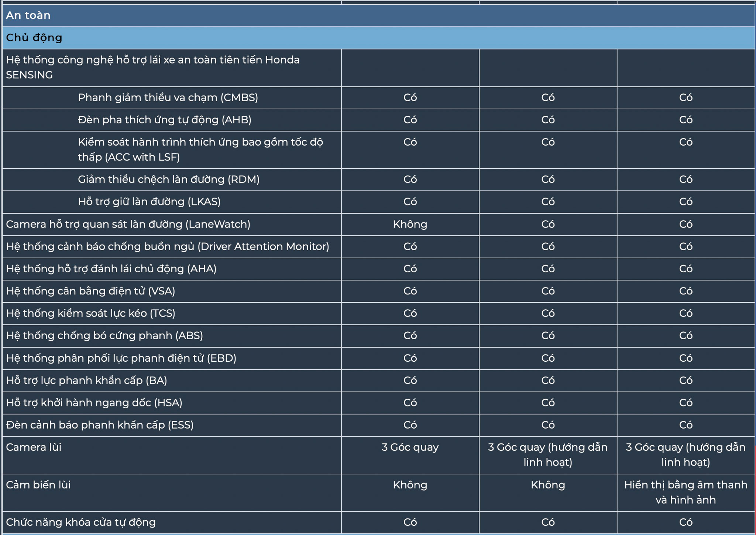
Task: Click 'Phanh giảm thiểu va chạm (CMBS)' label
Action: coord(168,98)
